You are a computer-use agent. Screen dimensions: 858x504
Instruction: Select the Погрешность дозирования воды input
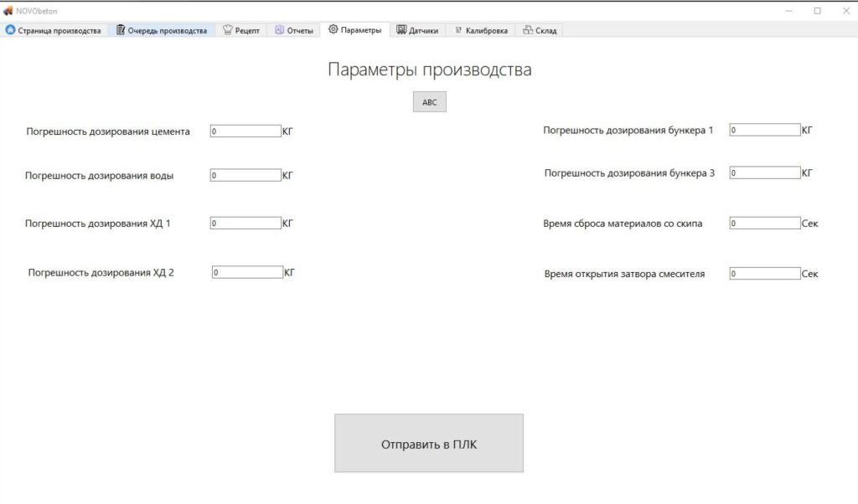click(246, 176)
